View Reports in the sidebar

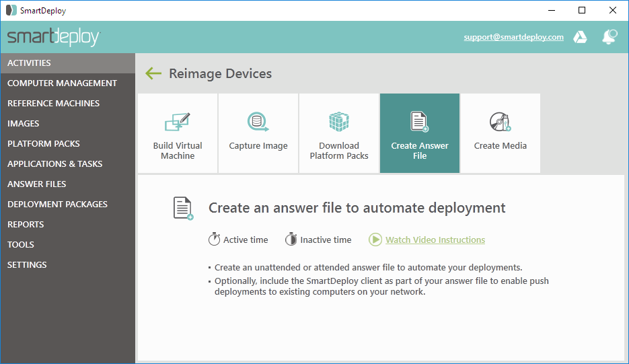coord(68,224)
